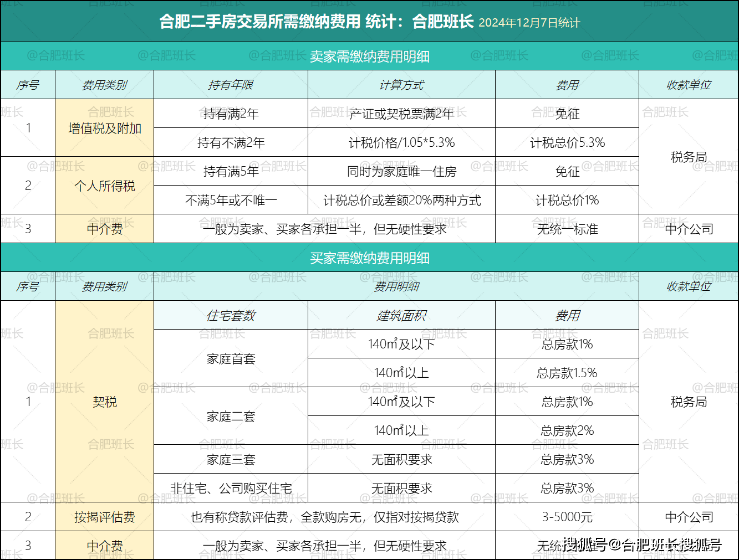Select the 持有满2年 cell
739x560 pixels.
231,114
